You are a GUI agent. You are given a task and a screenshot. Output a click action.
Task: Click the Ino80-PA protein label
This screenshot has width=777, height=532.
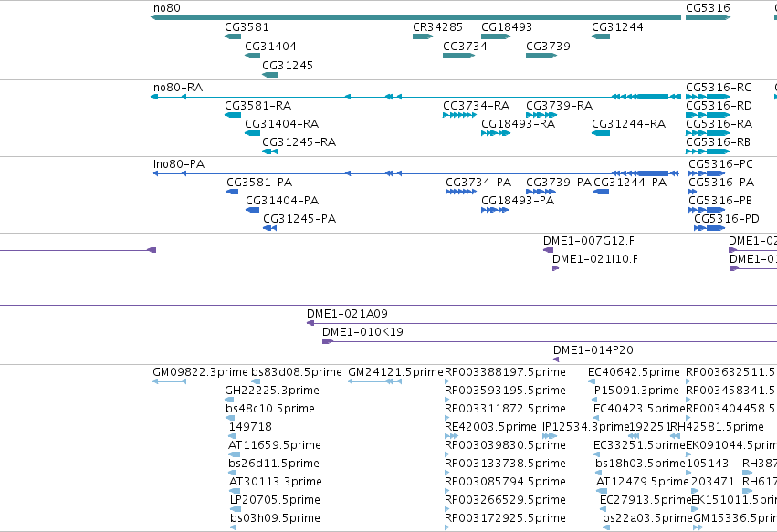pos(179,164)
